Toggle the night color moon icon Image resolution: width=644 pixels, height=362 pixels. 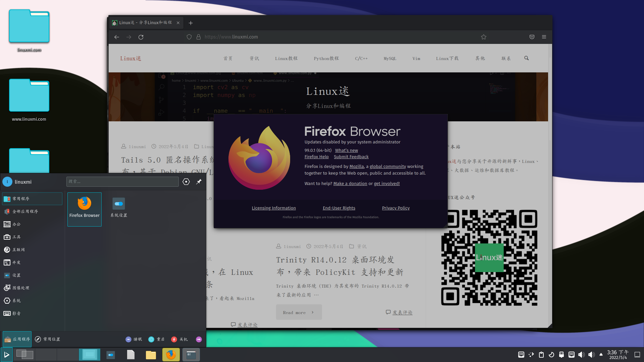click(x=551, y=355)
